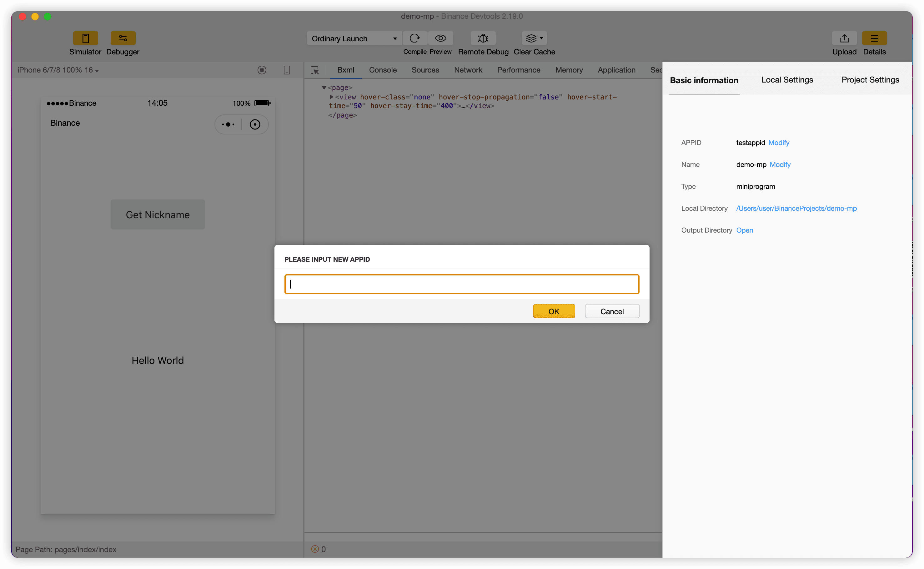Select the Project Settings tab
This screenshot has height=569, width=924.
click(870, 80)
